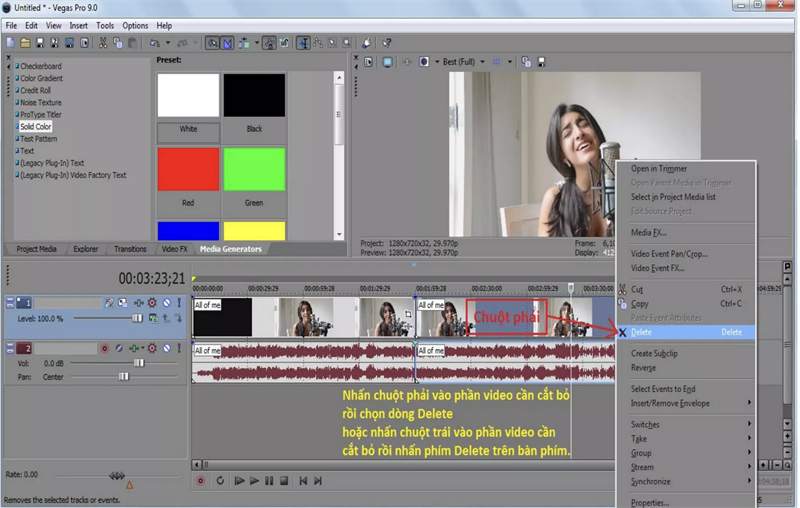Image resolution: width=800 pixels, height=508 pixels.
Task: Go to end of project
Action: 318,480
